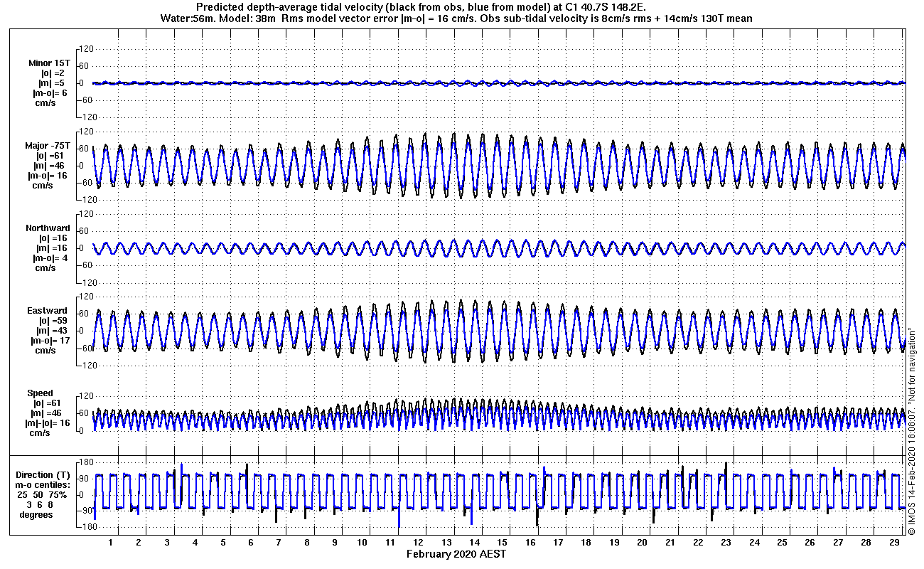Image resolution: width=924 pixels, height=569 pixels.
Task: Select the 'Eastward' panel label
Action: click(48, 311)
